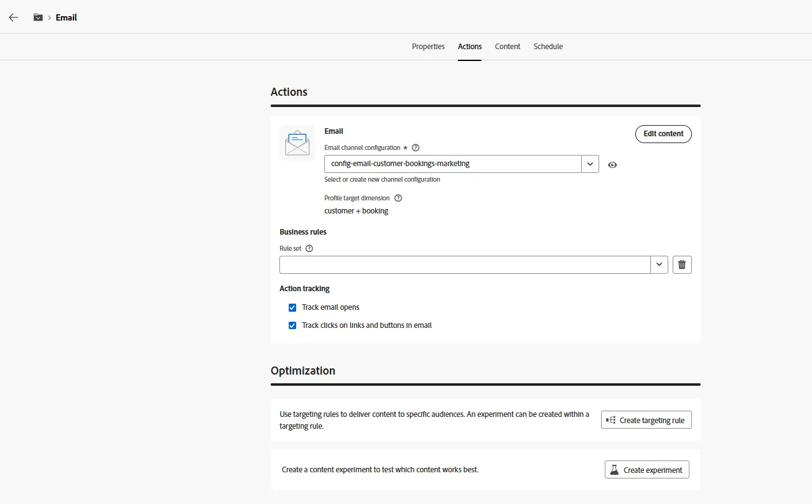Preview channel configuration with eye icon
The width and height of the screenshot is (812, 504).
click(612, 165)
